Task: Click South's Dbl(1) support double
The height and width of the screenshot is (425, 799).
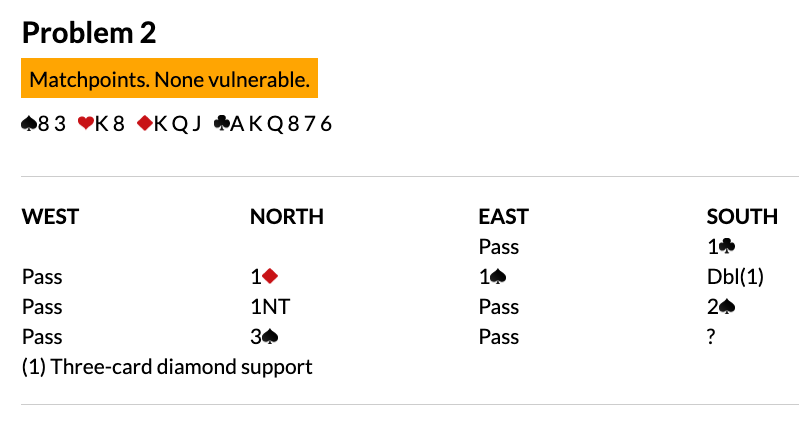Action: pyautogui.click(x=734, y=276)
